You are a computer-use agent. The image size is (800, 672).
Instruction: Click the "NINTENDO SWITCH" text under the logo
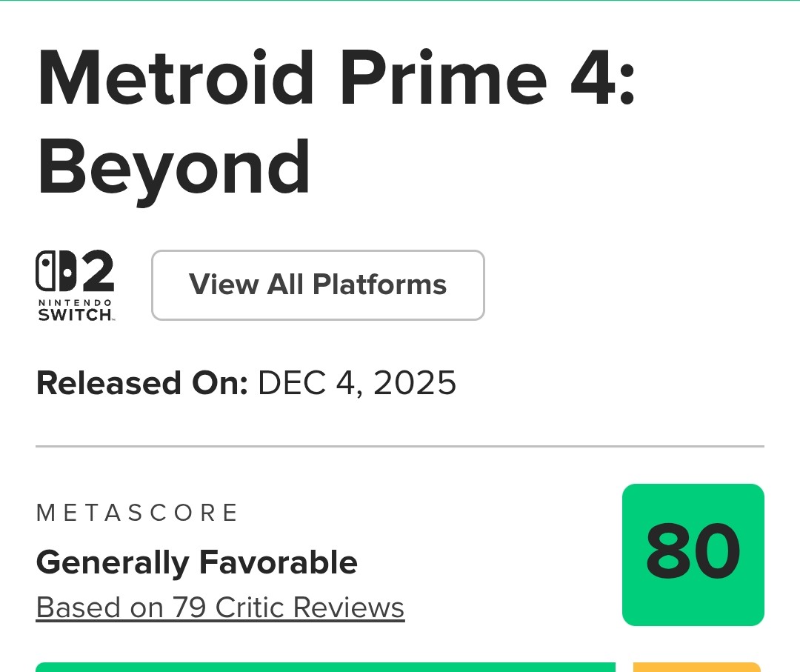(x=76, y=310)
